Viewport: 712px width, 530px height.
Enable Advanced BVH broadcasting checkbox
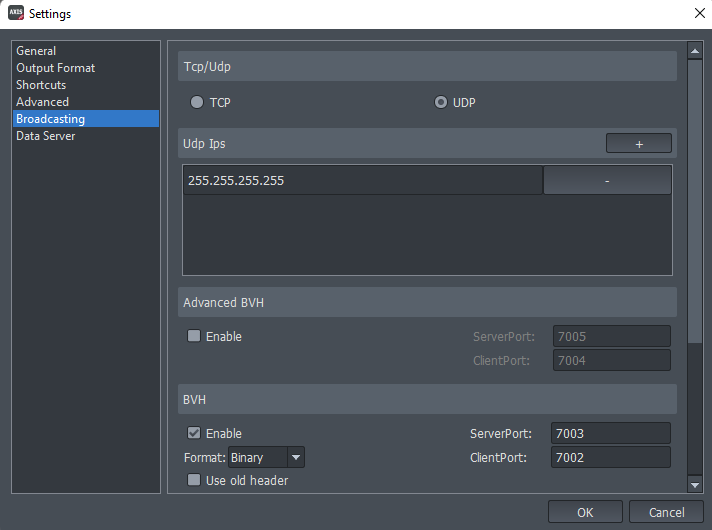click(x=194, y=336)
